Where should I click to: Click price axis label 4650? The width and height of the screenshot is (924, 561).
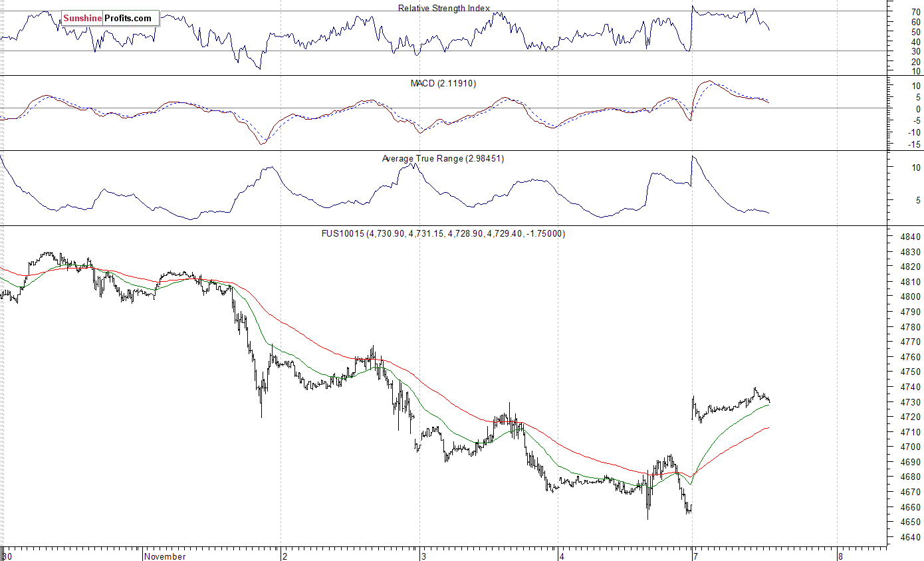point(911,522)
